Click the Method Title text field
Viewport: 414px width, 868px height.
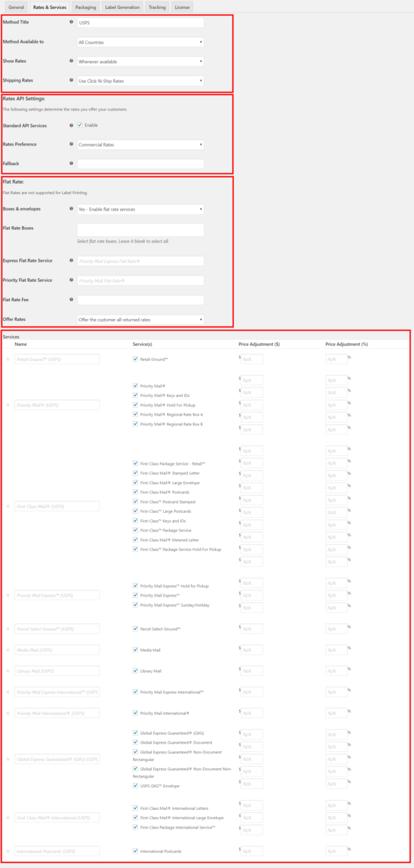click(x=140, y=23)
